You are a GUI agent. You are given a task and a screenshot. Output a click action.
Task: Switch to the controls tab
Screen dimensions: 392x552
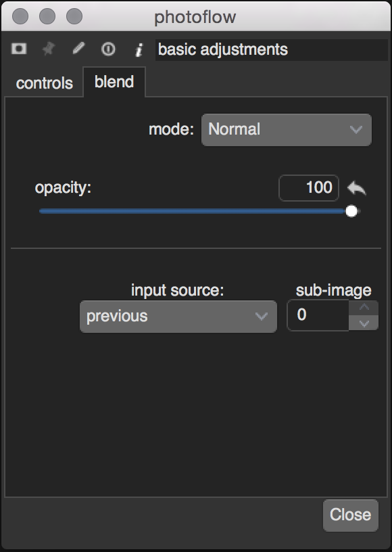point(45,83)
